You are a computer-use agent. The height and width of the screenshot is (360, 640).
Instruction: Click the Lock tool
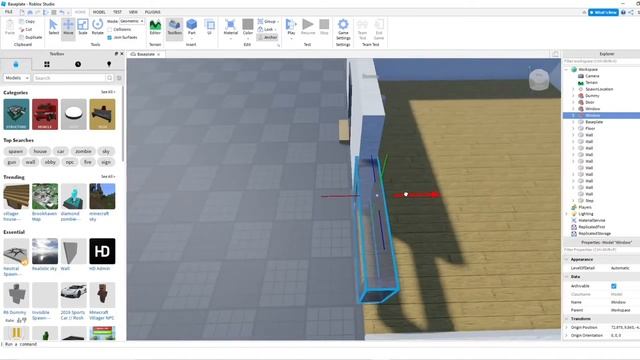[x=267, y=29]
